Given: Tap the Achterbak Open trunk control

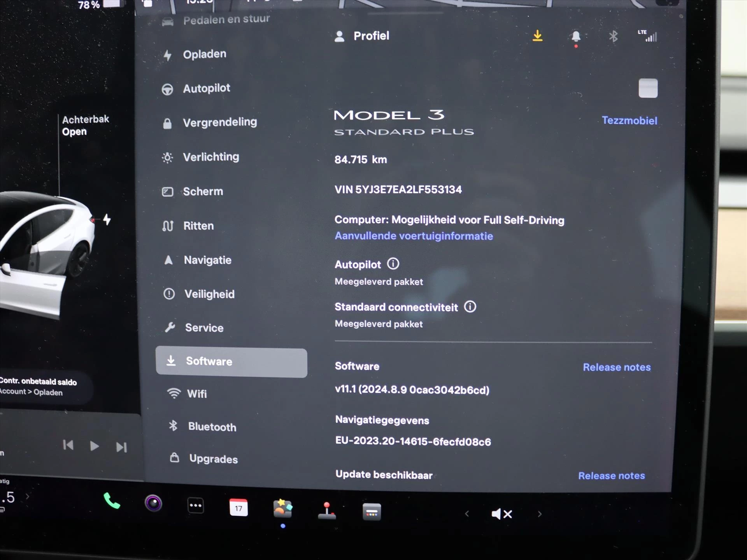Looking at the screenshot, I should pos(86,125).
